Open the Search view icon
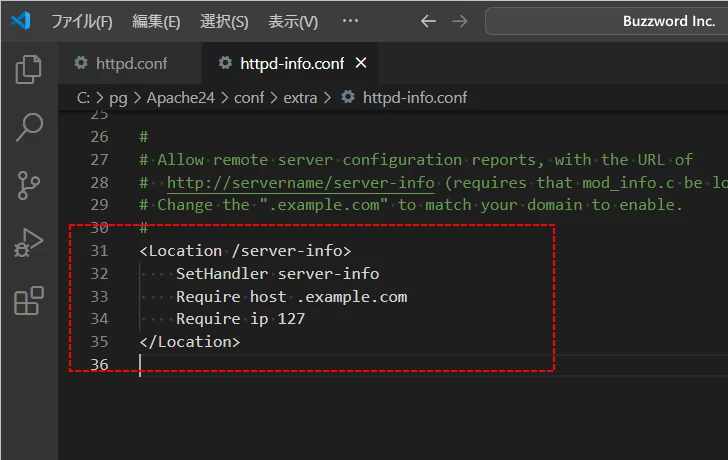The width and height of the screenshot is (728, 460). coord(29,127)
